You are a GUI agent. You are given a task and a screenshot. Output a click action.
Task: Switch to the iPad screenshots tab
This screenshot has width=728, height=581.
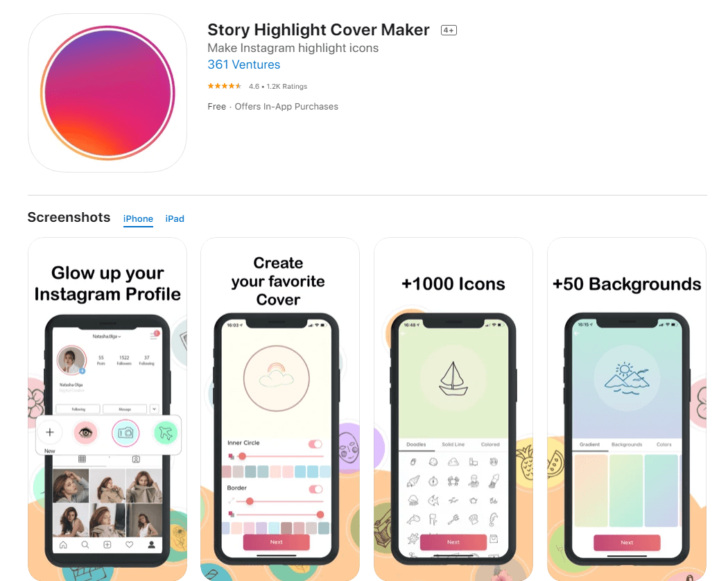coord(175,219)
